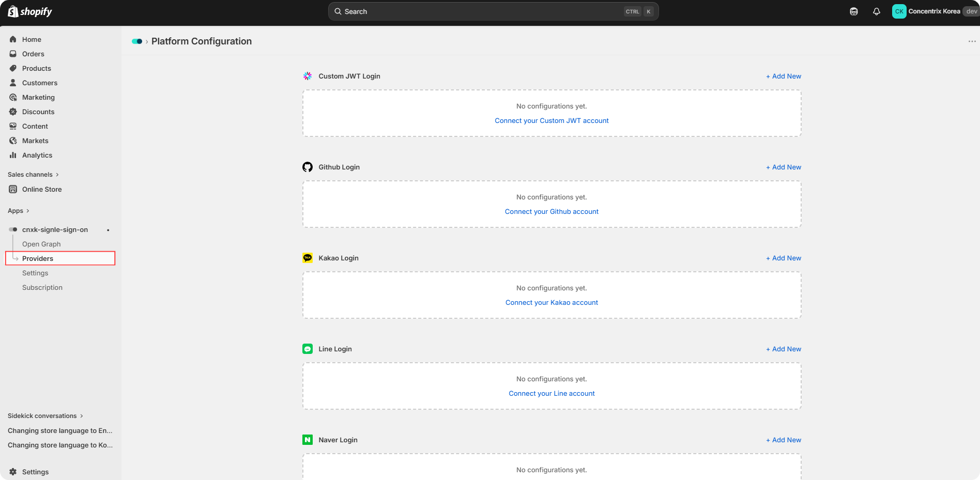
Task: Add a new Line Login configuration
Action: point(784,349)
